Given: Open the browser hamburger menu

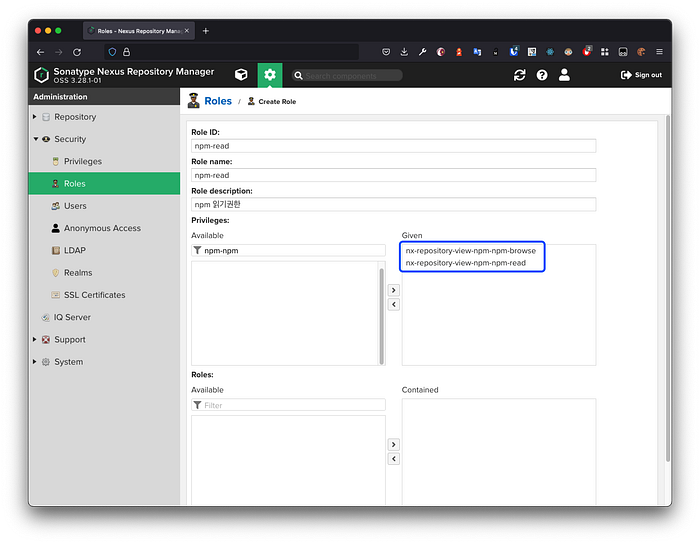Looking at the screenshot, I should coord(659,52).
